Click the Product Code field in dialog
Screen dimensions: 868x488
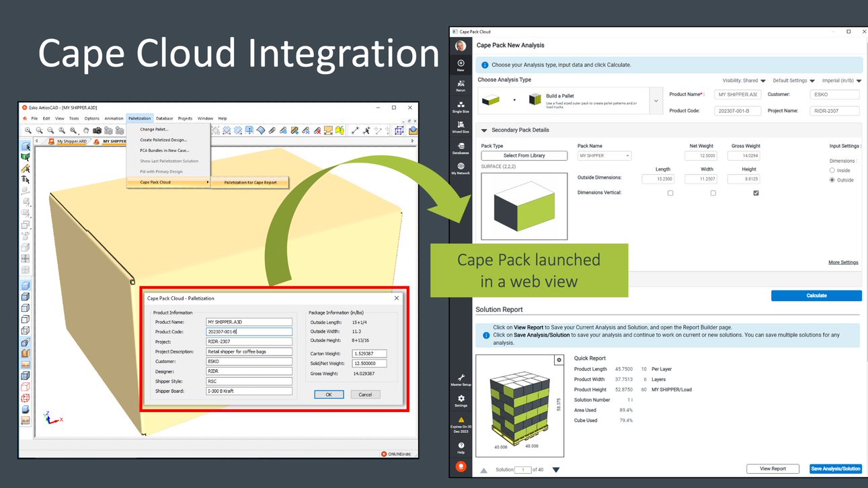point(249,331)
